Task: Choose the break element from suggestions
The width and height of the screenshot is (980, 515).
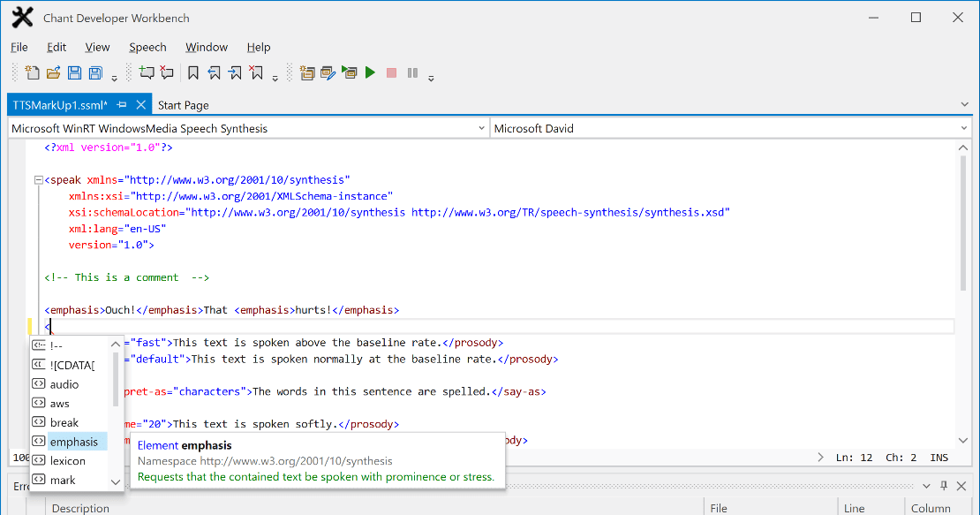Action: coord(64,422)
